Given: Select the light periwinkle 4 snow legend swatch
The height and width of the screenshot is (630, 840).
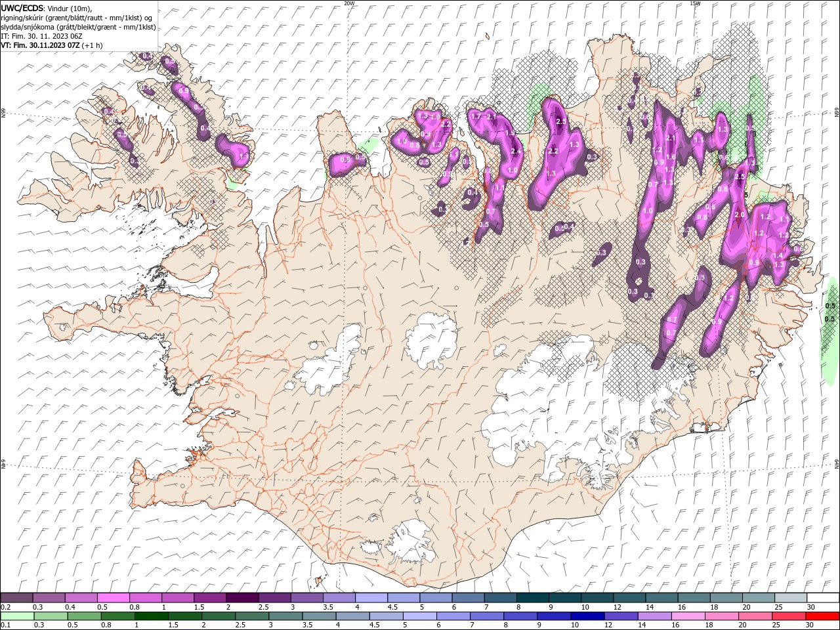Looking at the screenshot, I should pyautogui.click(x=371, y=598).
